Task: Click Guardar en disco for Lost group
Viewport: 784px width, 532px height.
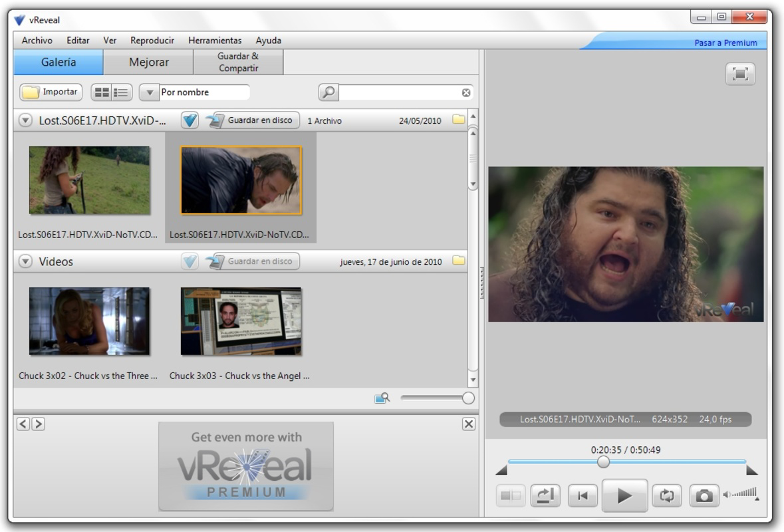Action: (x=253, y=120)
